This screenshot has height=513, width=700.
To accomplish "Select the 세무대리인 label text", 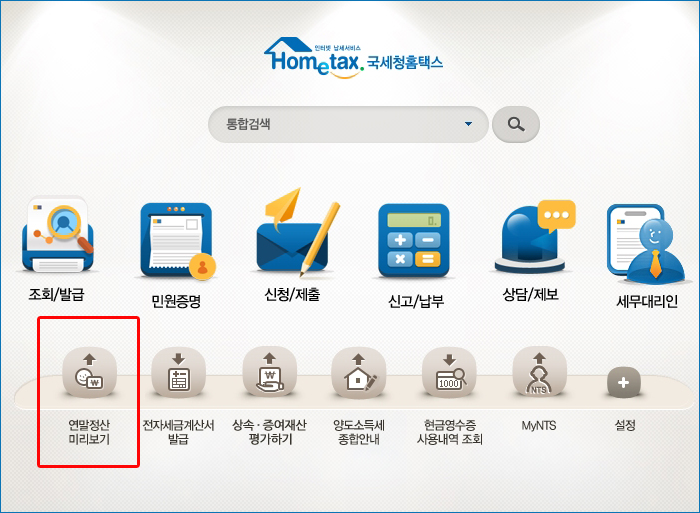I will (647, 301).
